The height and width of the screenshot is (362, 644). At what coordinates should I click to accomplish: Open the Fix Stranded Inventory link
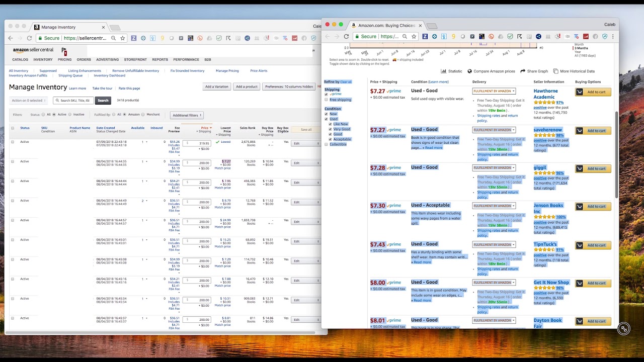click(187, 71)
